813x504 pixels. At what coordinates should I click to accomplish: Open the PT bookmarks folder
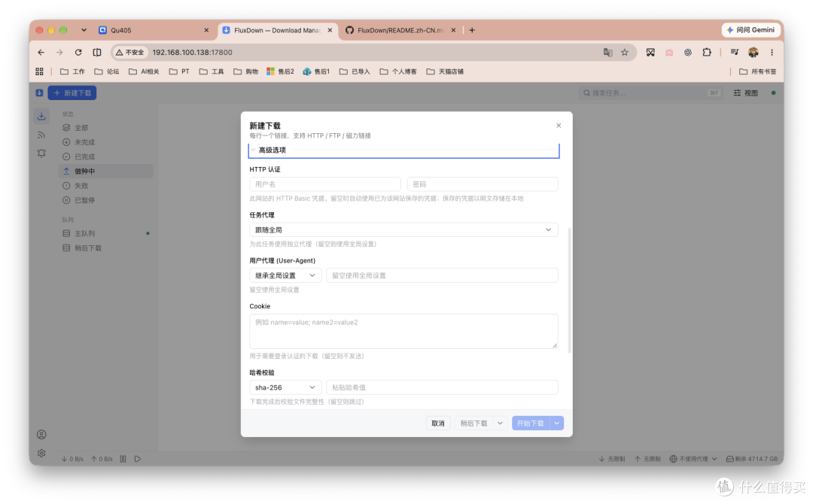179,71
